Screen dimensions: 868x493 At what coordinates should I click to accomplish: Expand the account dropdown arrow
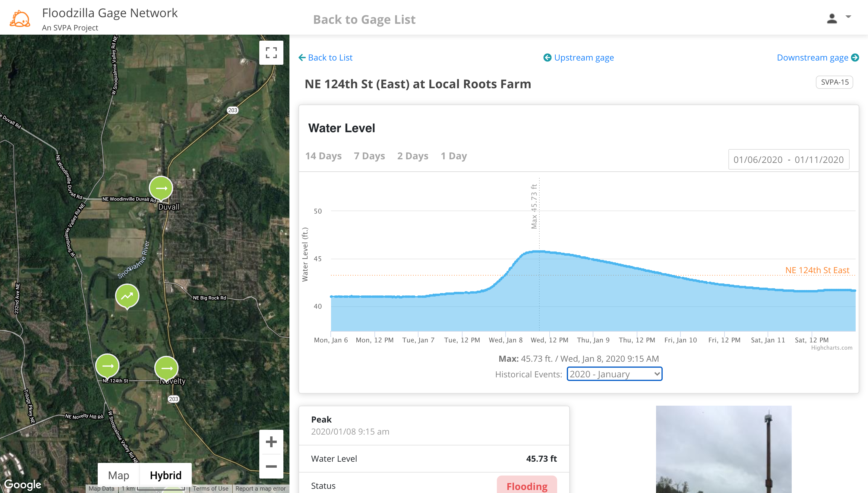[848, 17]
